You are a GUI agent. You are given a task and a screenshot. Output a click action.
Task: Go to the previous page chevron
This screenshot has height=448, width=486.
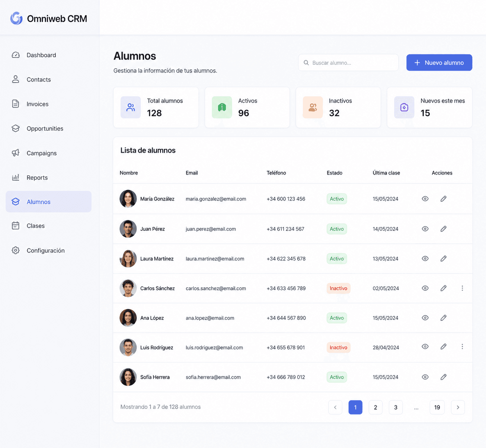click(335, 407)
